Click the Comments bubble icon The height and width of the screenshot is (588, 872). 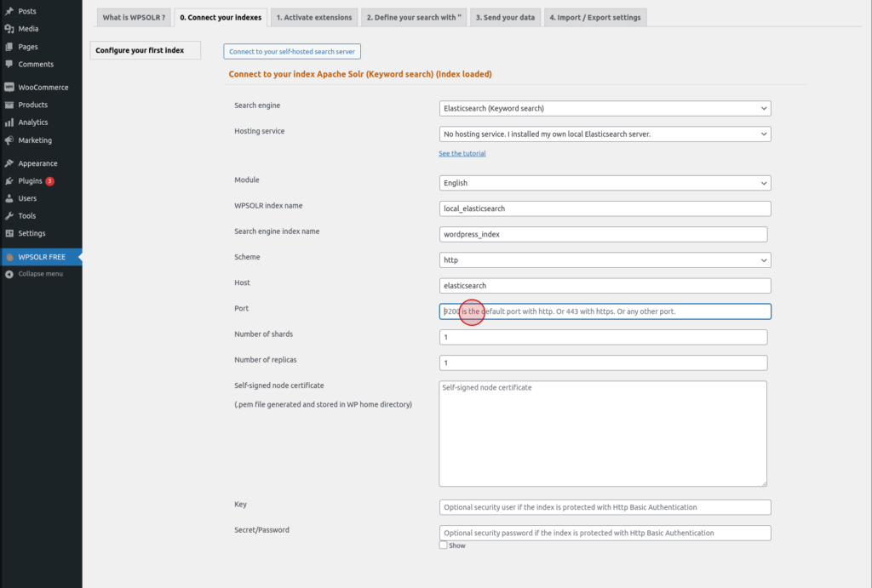point(9,64)
